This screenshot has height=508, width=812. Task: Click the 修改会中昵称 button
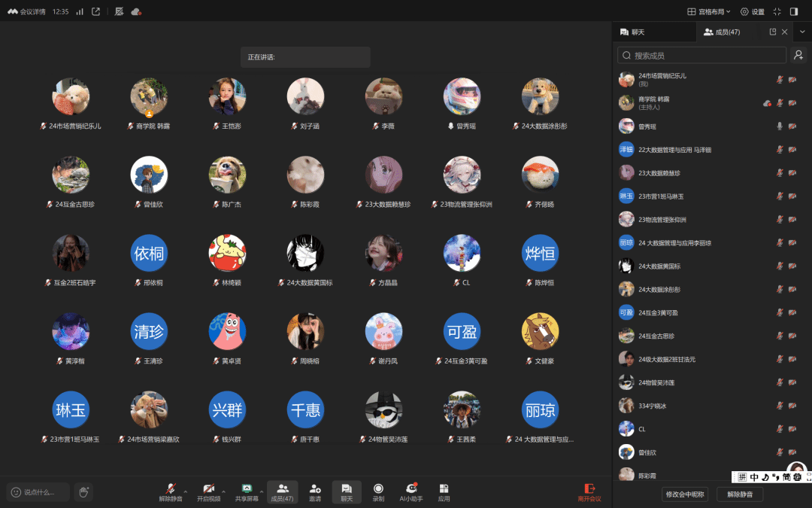click(686, 494)
